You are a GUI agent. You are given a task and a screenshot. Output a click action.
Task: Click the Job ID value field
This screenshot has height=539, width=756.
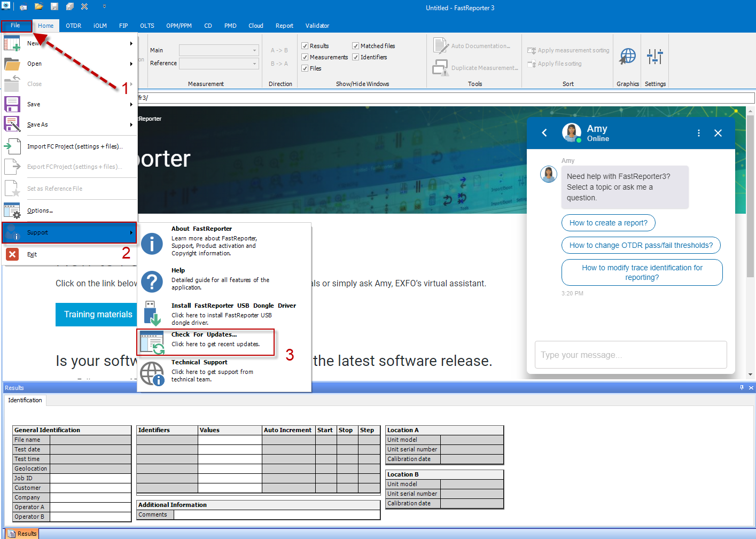point(90,478)
